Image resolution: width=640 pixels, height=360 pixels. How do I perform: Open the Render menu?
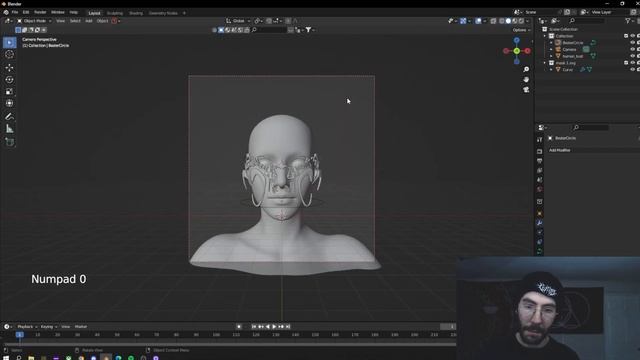40,13
